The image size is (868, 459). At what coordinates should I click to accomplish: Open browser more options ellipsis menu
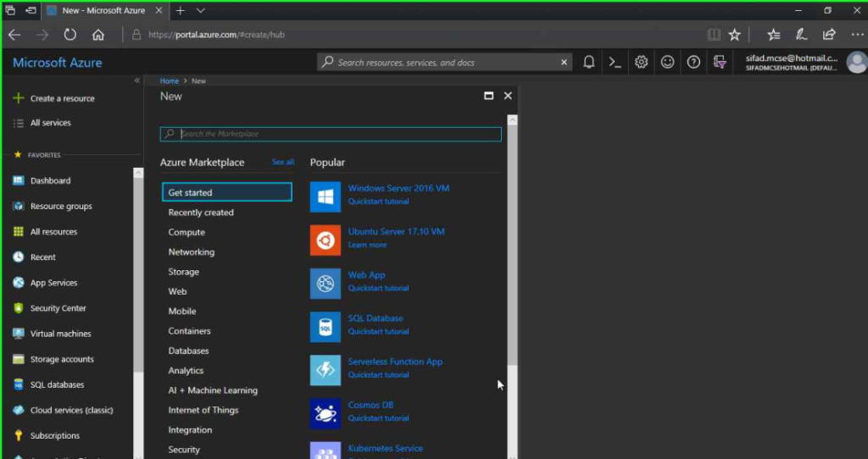(857, 34)
